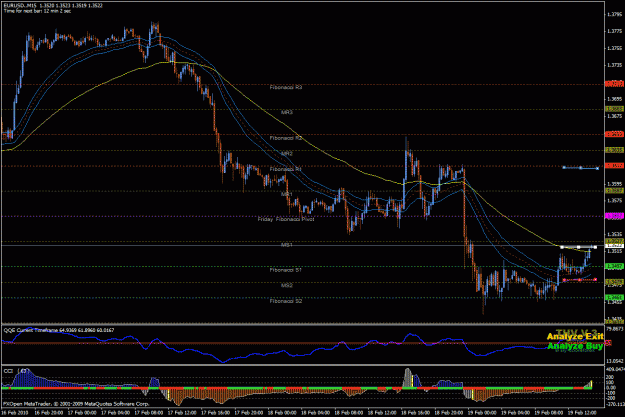Select the blue horizontal trendline segment with handles
Screen dimensions: 625x417
tap(580, 168)
